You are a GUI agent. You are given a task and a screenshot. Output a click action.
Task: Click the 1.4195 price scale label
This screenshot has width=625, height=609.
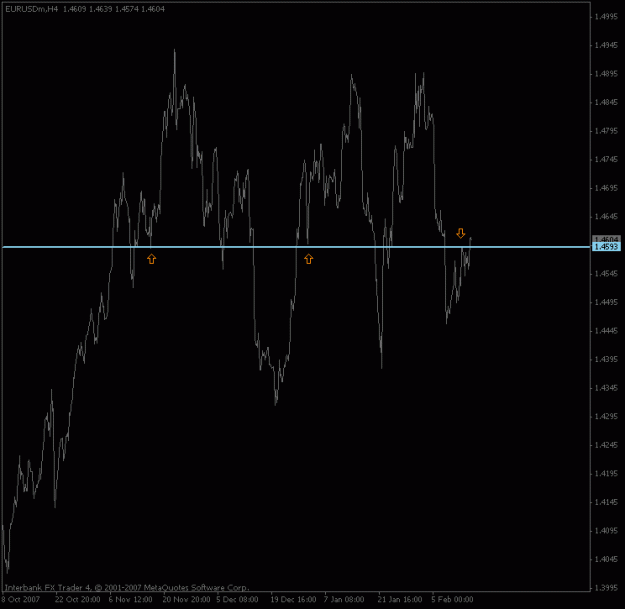tap(606, 474)
